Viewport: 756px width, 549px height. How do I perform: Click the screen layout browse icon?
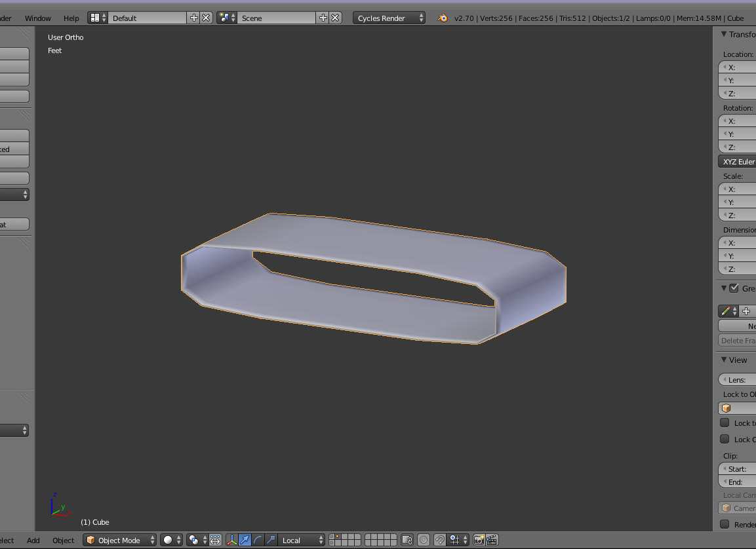[x=98, y=18]
